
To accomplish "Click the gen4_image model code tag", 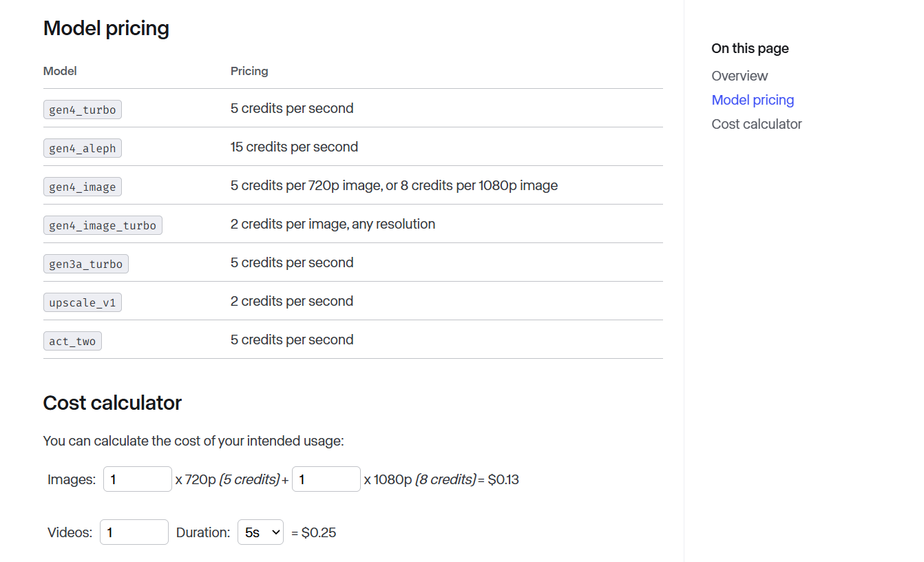I will 83,187.
